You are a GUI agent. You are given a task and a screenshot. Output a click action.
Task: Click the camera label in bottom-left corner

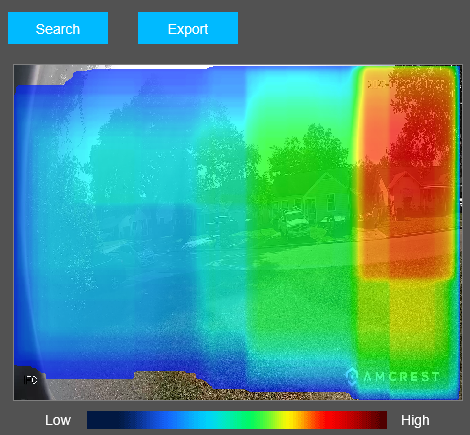30,380
